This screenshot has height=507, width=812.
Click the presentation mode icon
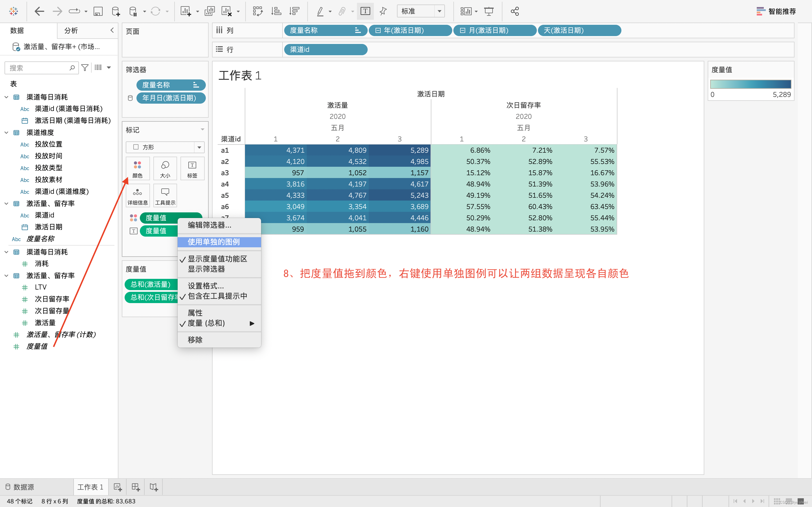pyautogui.click(x=489, y=11)
